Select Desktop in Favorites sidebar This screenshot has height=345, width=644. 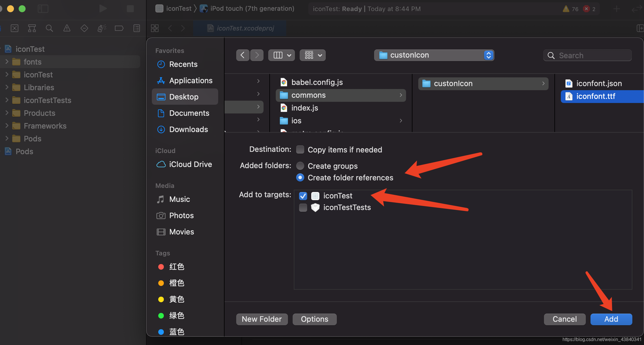184,97
